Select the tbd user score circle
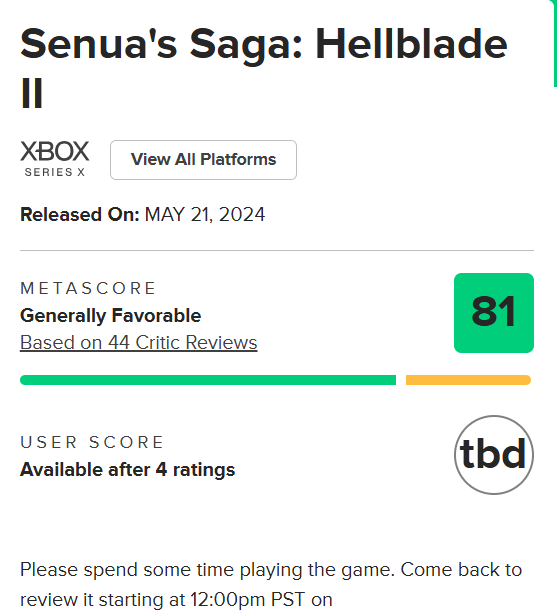Screen dimensions: 557x612 pos(494,455)
